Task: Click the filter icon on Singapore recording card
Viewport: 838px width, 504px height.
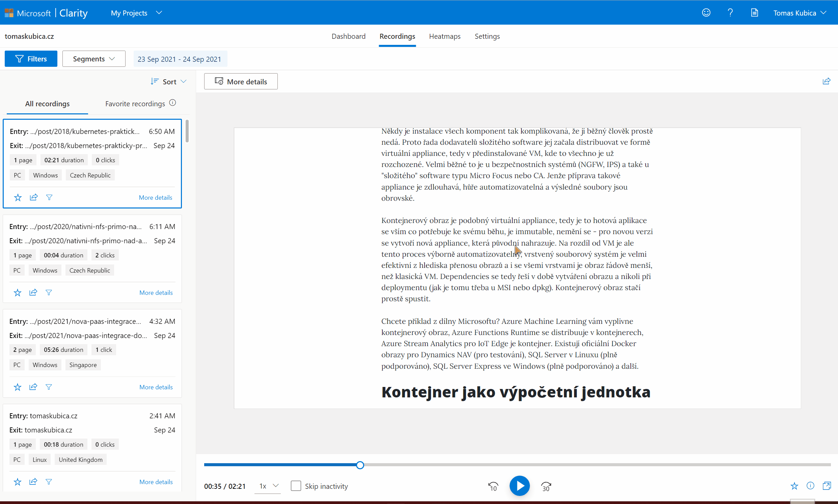Action: pos(49,387)
